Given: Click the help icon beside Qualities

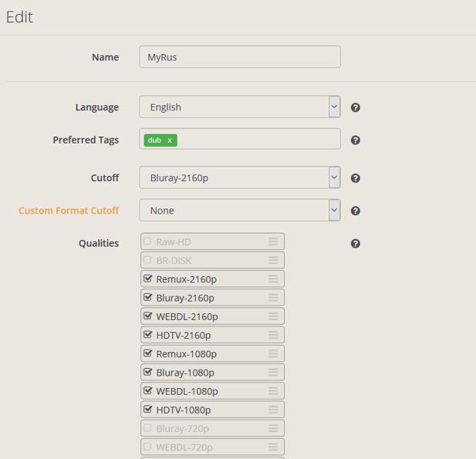Looking at the screenshot, I should [x=356, y=244].
